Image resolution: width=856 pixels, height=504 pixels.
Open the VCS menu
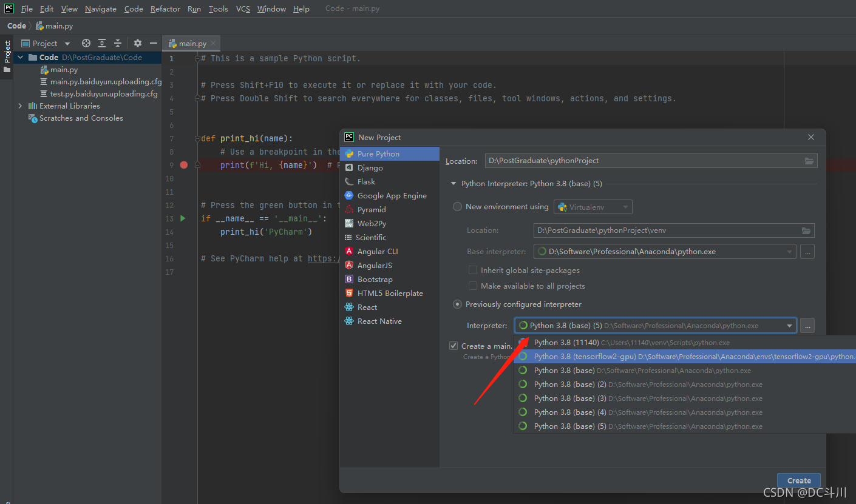243,9
